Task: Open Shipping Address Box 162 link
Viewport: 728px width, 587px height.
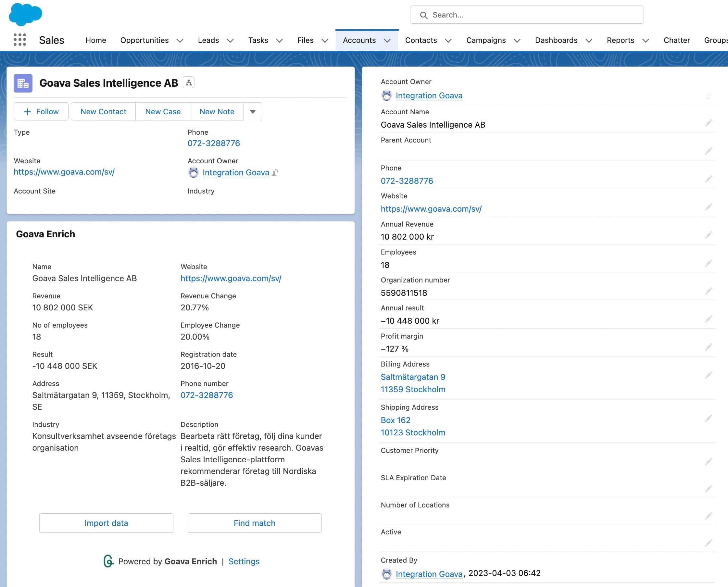Action: click(395, 420)
